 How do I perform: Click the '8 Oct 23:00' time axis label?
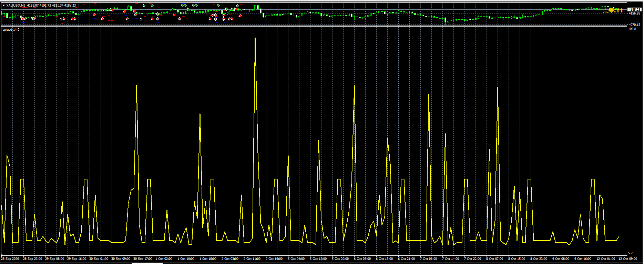(x=539, y=259)
